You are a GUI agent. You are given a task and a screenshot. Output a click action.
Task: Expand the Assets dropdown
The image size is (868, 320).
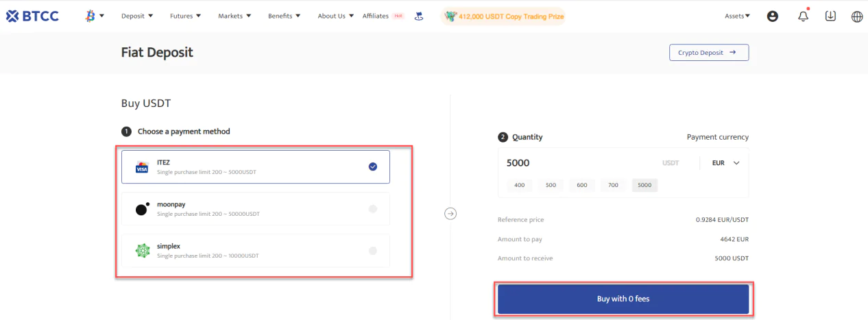coord(737,16)
